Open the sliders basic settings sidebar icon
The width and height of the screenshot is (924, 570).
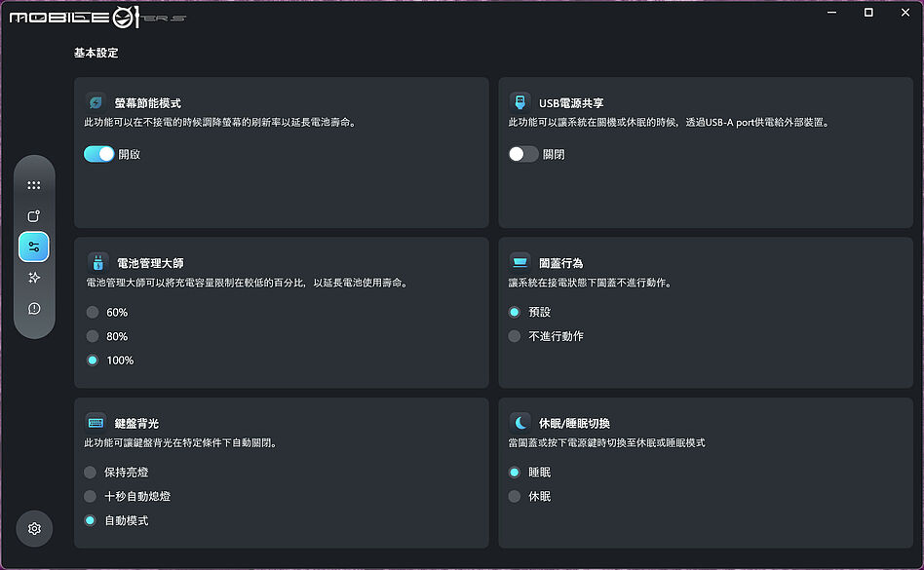coord(34,247)
